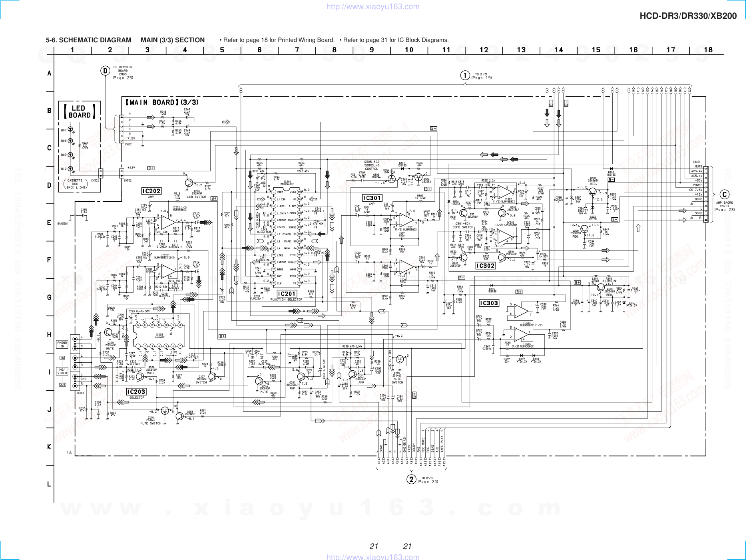The width and height of the screenshot is (747, 560).
Task: Click the Q308 regulator transistor symbol
Action: coord(592,192)
